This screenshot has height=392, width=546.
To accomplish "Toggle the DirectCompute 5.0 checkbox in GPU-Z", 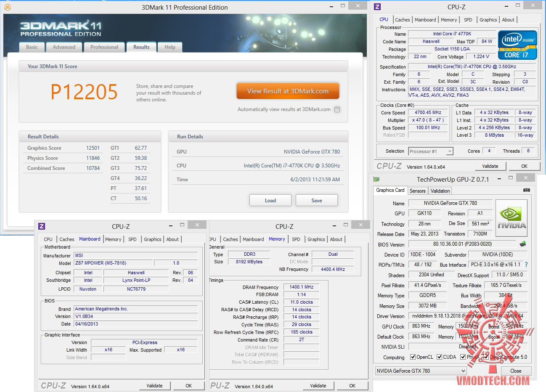I will click(486, 357).
